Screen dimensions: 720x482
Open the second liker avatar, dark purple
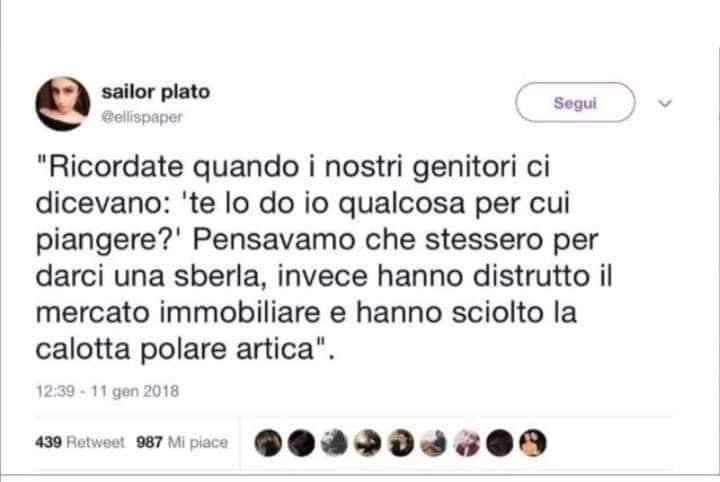click(x=301, y=443)
